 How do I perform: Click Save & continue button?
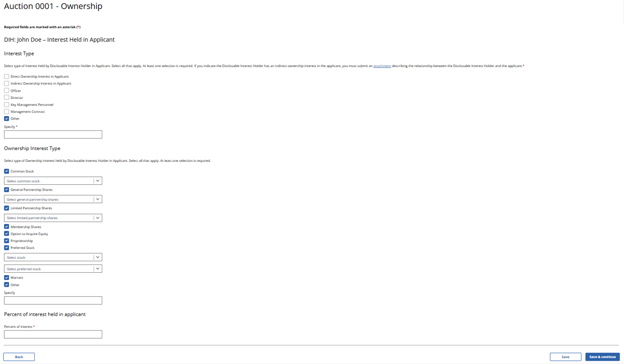click(602, 357)
